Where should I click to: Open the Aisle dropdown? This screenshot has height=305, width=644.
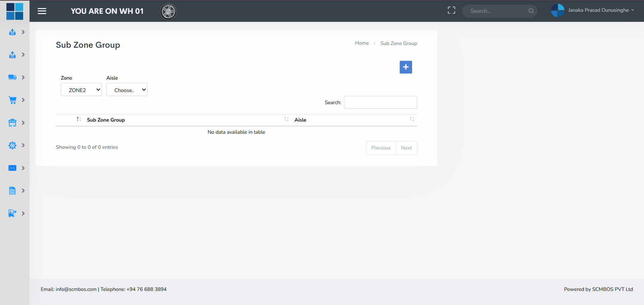pos(127,90)
